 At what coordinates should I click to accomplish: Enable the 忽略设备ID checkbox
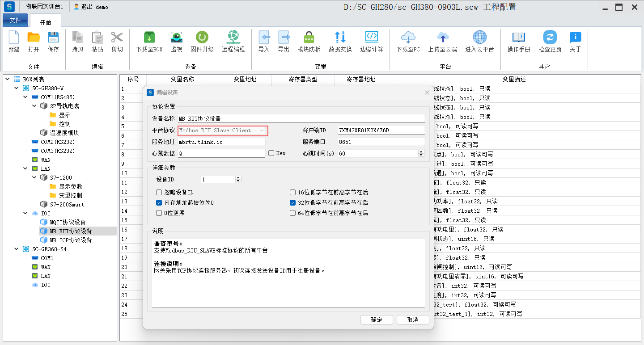pyautogui.click(x=159, y=193)
